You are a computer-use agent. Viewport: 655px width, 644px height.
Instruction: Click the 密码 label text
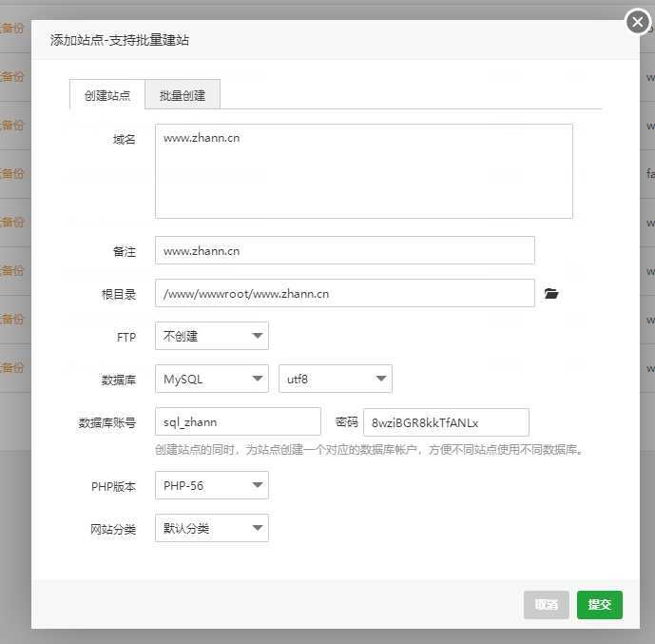pyautogui.click(x=347, y=422)
